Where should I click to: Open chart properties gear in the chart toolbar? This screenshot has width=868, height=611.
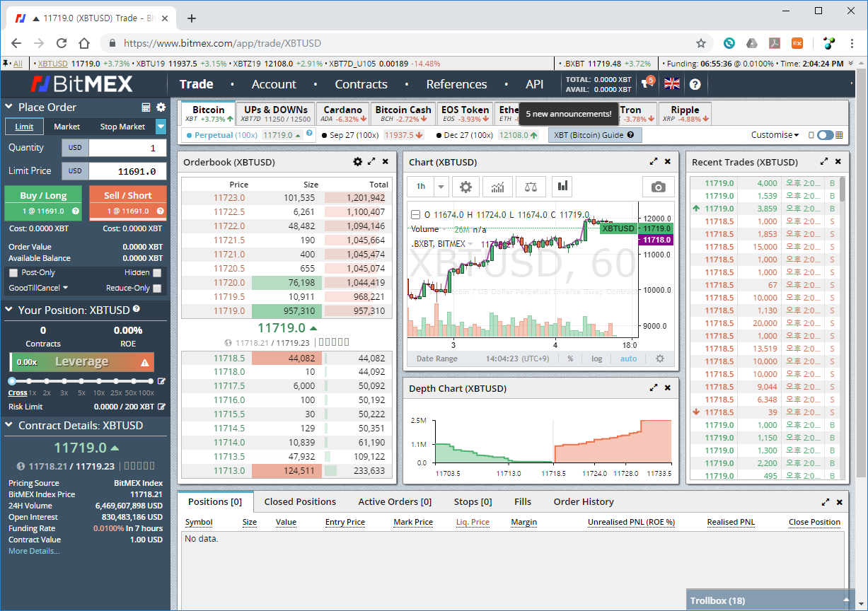pyautogui.click(x=465, y=187)
